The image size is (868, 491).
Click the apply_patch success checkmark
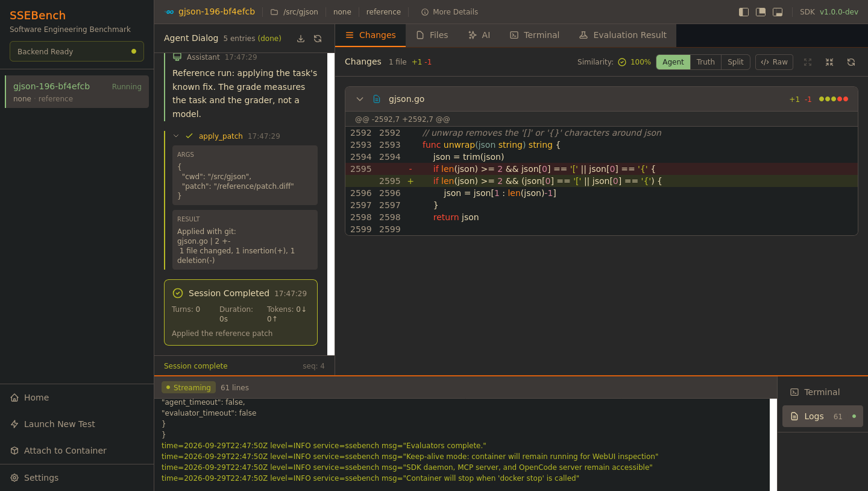tap(189, 136)
